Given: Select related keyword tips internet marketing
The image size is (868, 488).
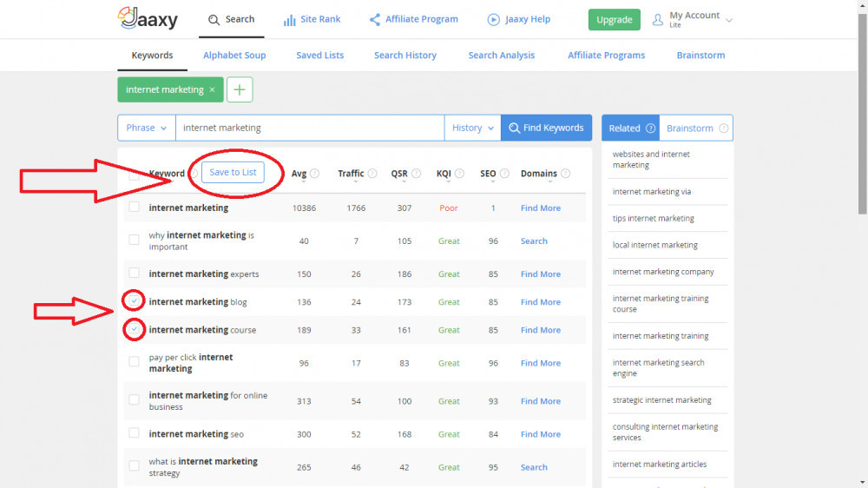Looking at the screenshot, I should coord(654,218).
